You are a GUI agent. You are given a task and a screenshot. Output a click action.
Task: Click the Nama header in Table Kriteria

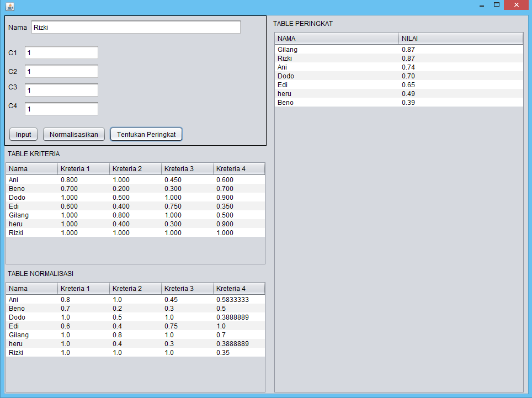point(32,168)
